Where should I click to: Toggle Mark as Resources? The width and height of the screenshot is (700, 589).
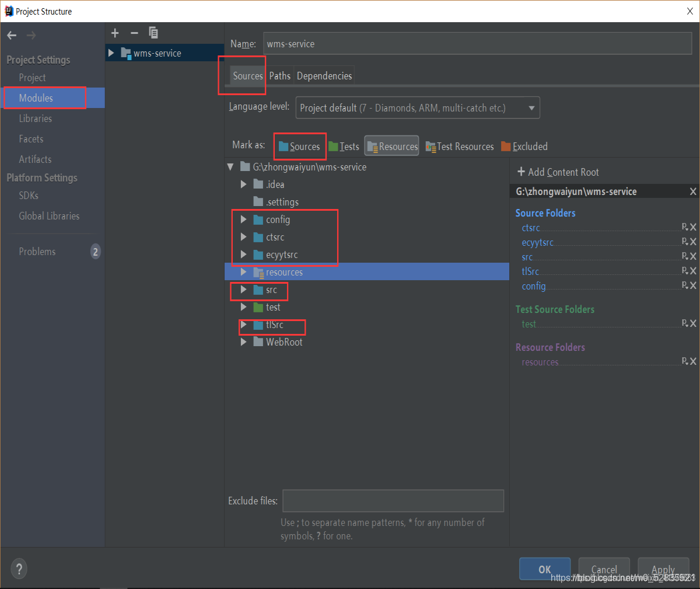point(392,147)
